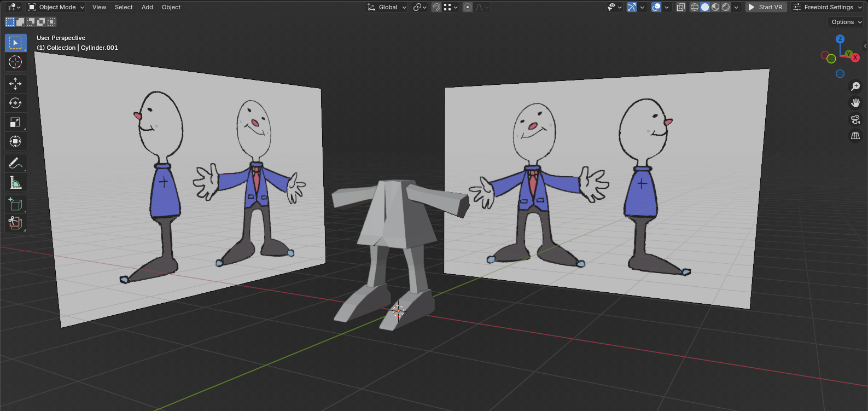The height and width of the screenshot is (411, 868).
Task: Toggle show gizmos button
Action: (x=632, y=7)
